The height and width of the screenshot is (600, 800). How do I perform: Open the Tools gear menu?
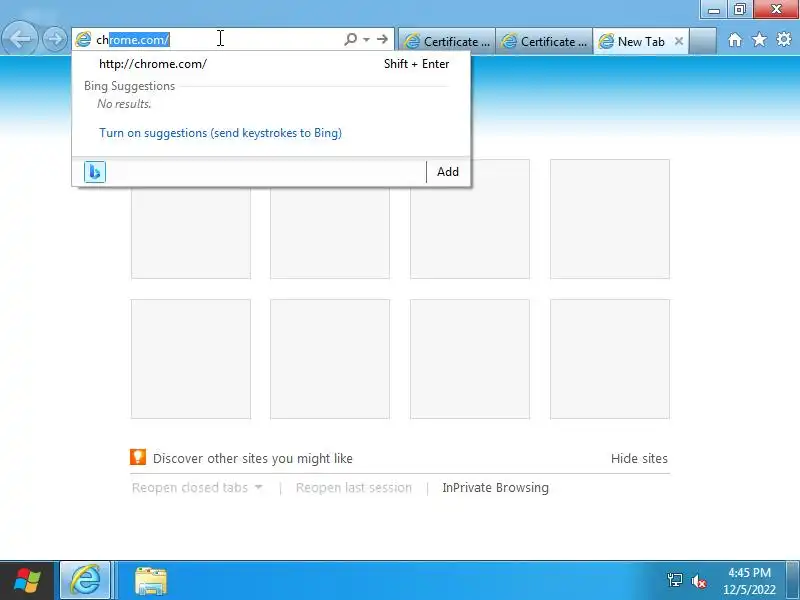click(x=784, y=39)
